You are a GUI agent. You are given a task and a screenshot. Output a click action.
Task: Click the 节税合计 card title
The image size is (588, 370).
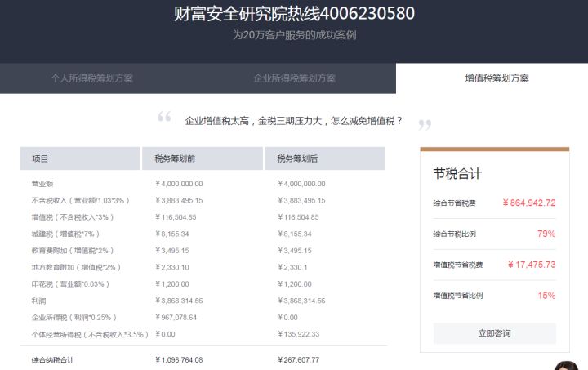(x=457, y=174)
